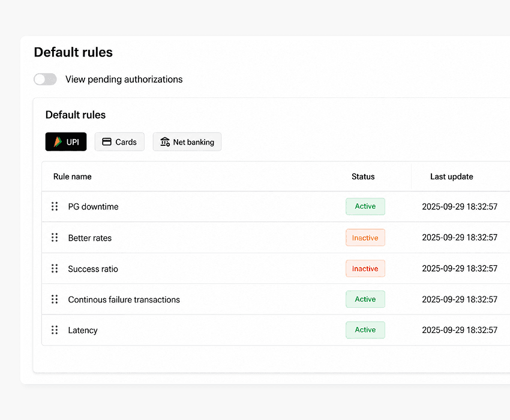The width and height of the screenshot is (510, 420).
Task: Click the drag handle for Better rates
Action: point(55,238)
